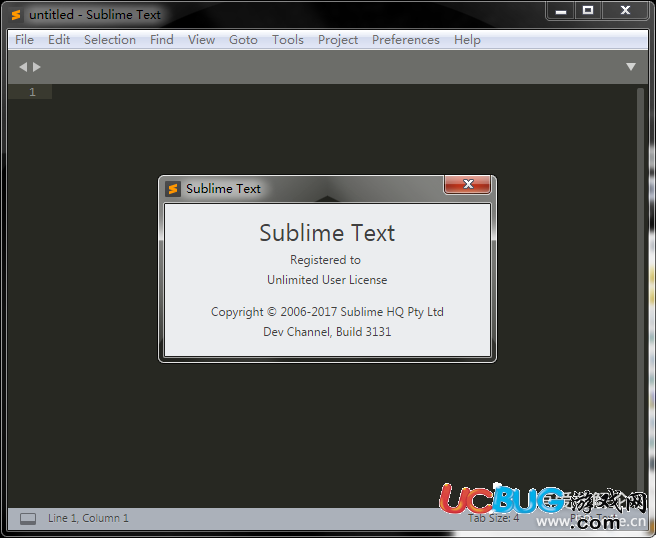Maximize the Sublime Text main window
This screenshot has width=656, height=538.
(588, 10)
